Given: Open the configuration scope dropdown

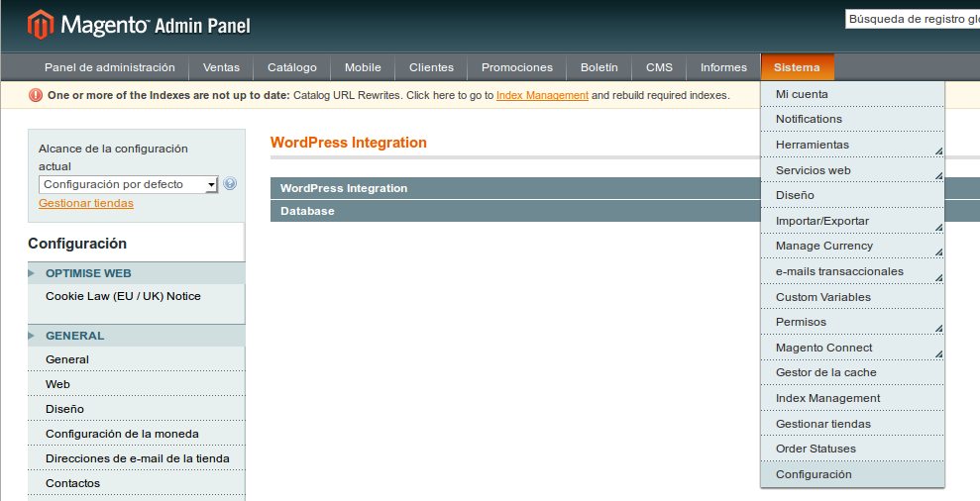Looking at the screenshot, I should (128, 184).
